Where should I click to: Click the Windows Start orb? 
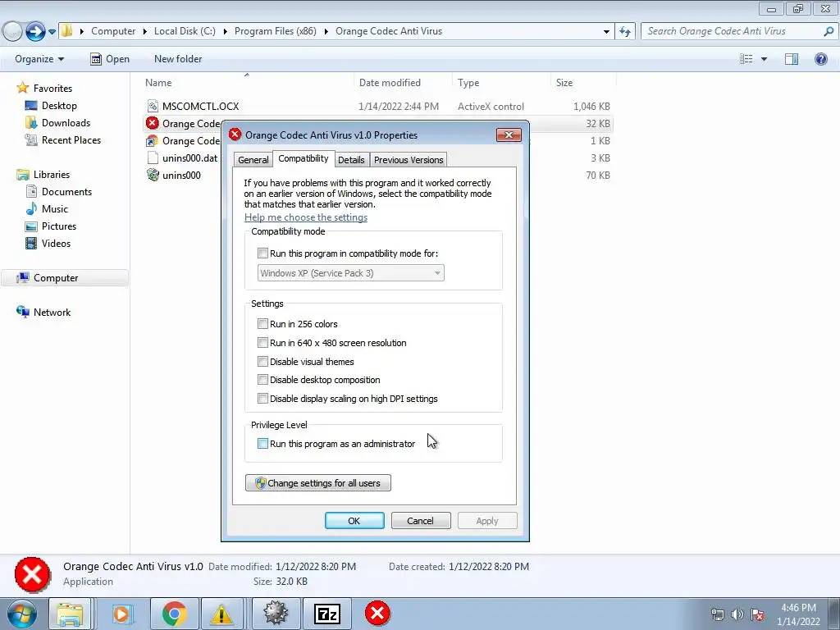(x=21, y=614)
